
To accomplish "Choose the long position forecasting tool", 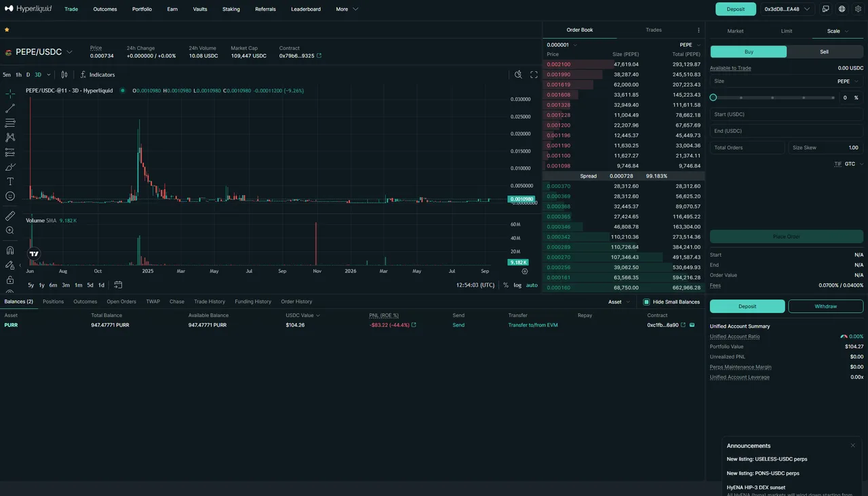I will pos(10,152).
